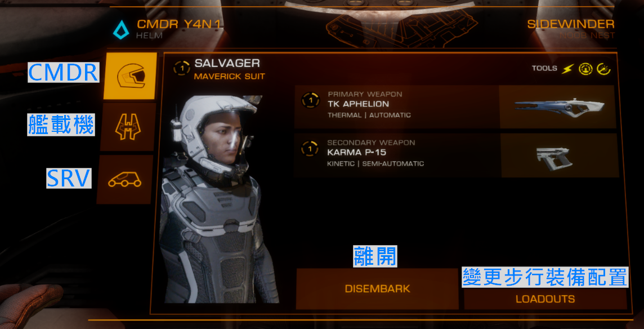The height and width of the screenshot is (329, 644).
Task: Select the TK Aphelion primary weapon row
Action: tap(455, 106)
